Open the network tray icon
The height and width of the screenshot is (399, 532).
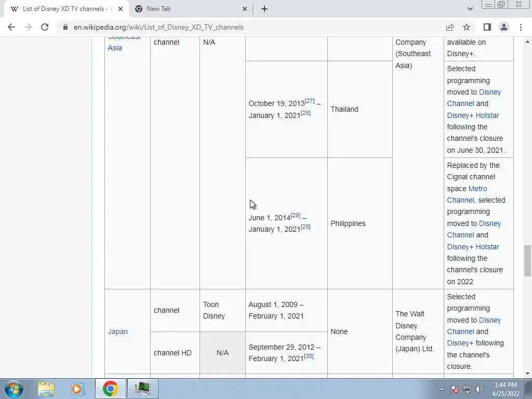(467, 389)
